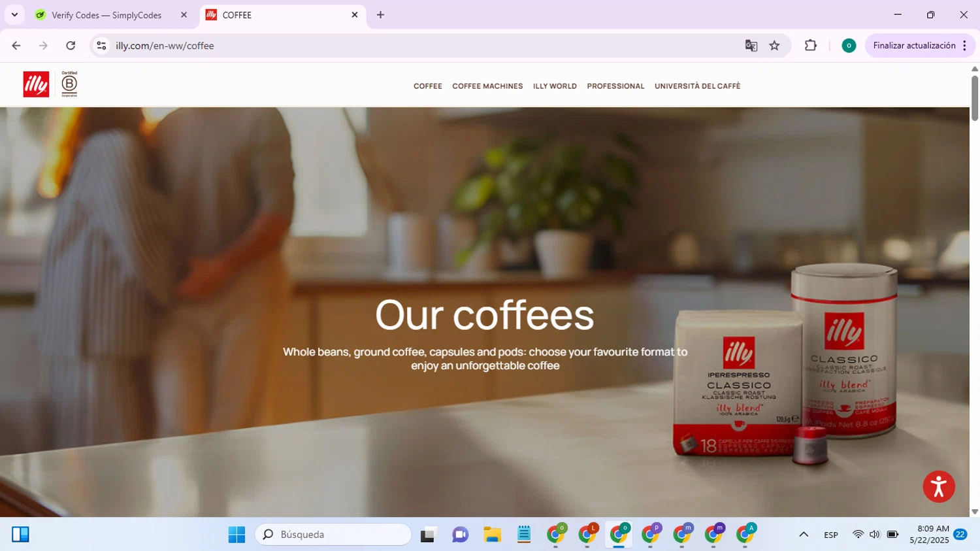Open the volume speaker icon
The height and width of the screenshot is (551, 980).
pyautogui.click(x=875, y=535)
